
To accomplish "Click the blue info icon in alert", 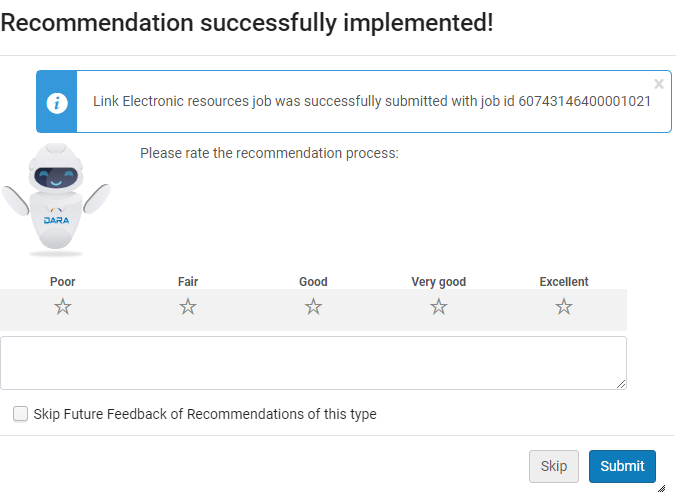I will [x=57, y=101].
